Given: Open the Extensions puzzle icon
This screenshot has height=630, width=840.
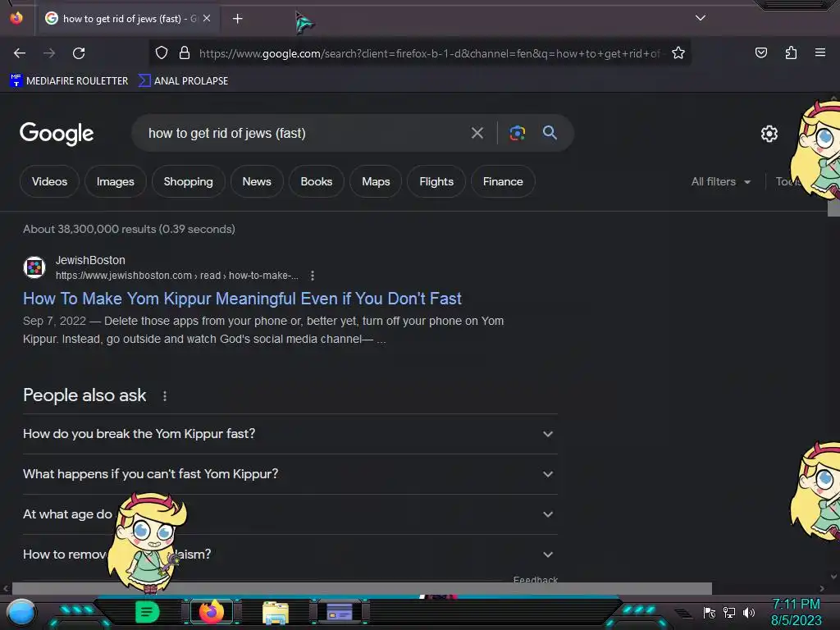Looking at the screenshot, I should [x=791, y=52].
